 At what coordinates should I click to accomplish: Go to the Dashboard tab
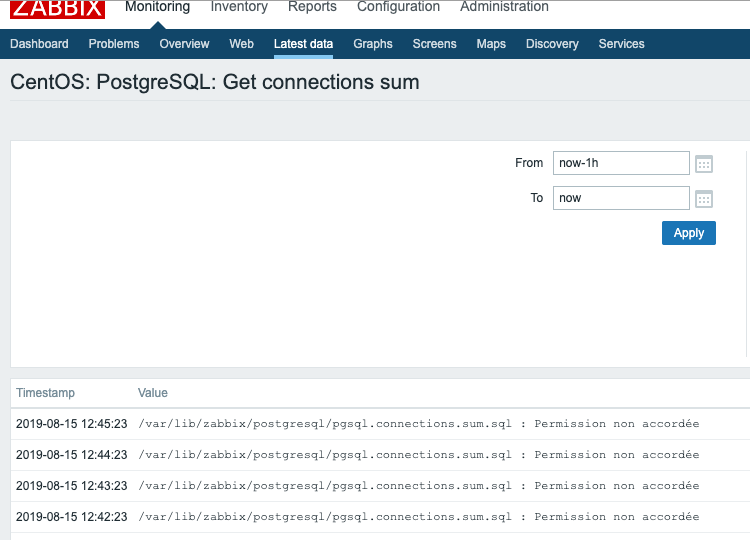click(39, 44)
